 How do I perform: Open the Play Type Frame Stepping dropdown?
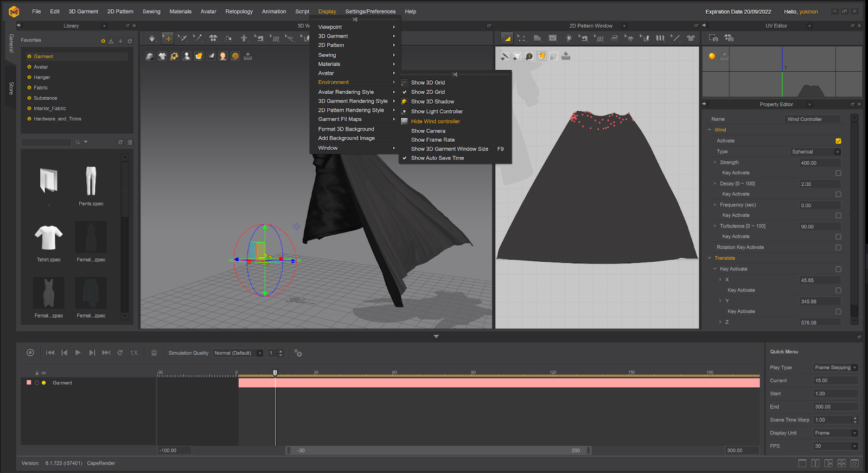tap(835, 368)
